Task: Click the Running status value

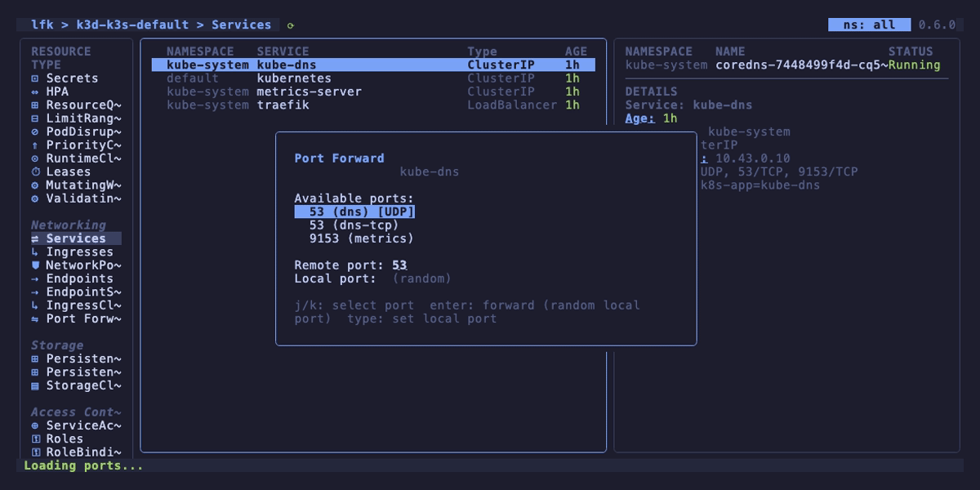Action: (915, 65)
